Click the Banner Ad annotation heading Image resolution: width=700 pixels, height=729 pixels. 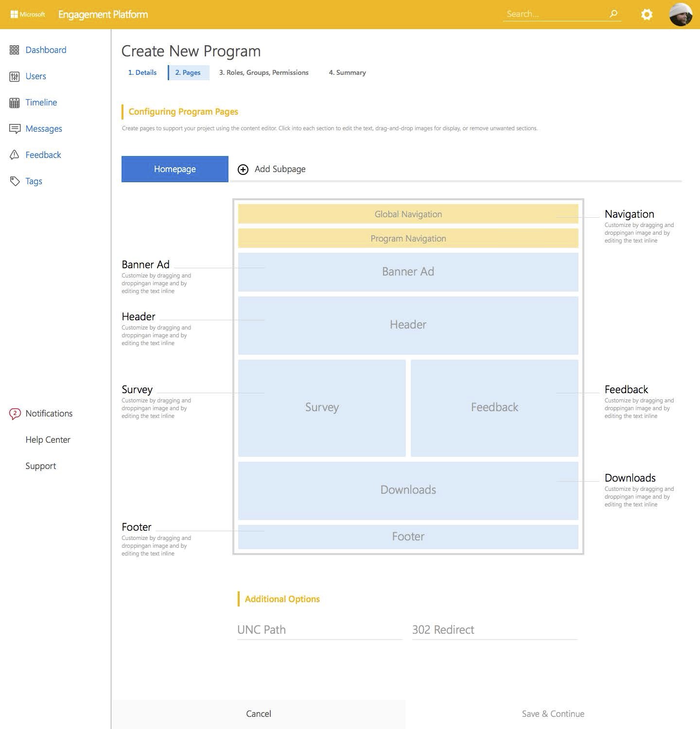click(x=145, y=265)
